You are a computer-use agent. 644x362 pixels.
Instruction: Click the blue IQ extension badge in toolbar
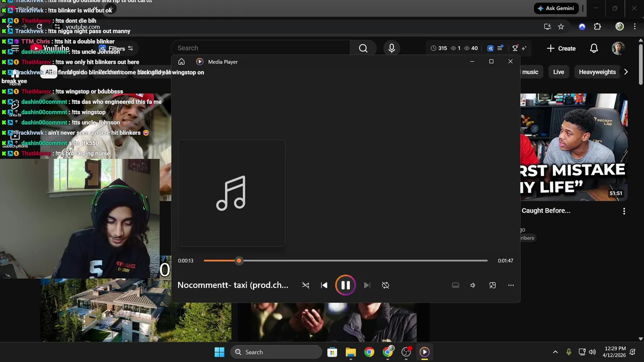coord(491,48)
